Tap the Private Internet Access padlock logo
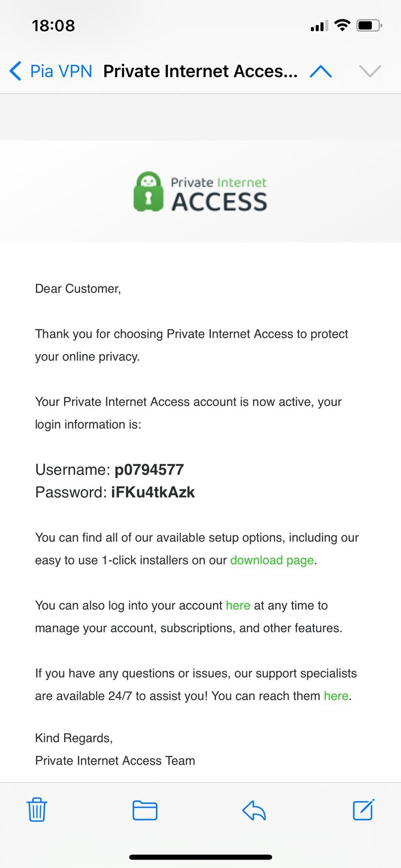 click(x=148, y=192)
